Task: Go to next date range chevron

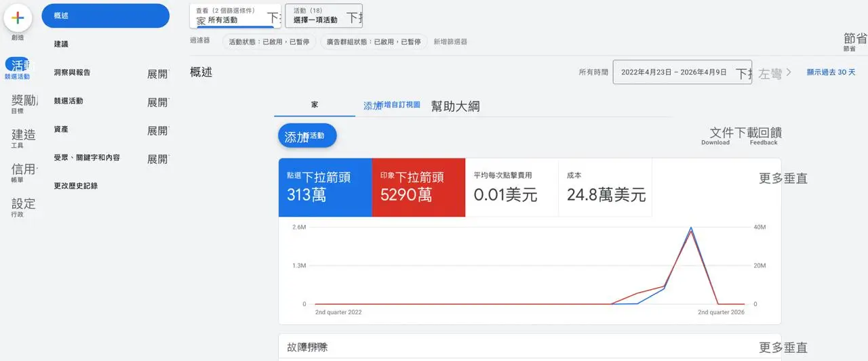Action: [x=789, y=73]
